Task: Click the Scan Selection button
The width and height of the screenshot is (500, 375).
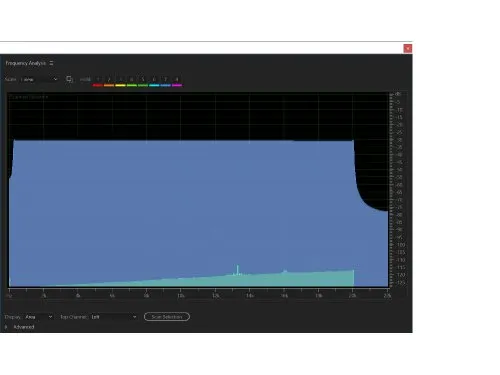Action: tap(167, 317)
